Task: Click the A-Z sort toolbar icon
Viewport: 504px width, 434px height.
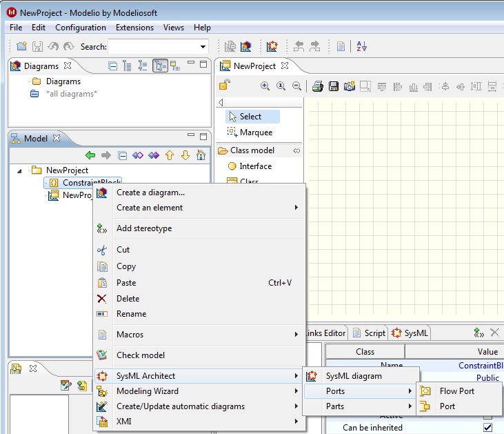Action: pos(361,46)
